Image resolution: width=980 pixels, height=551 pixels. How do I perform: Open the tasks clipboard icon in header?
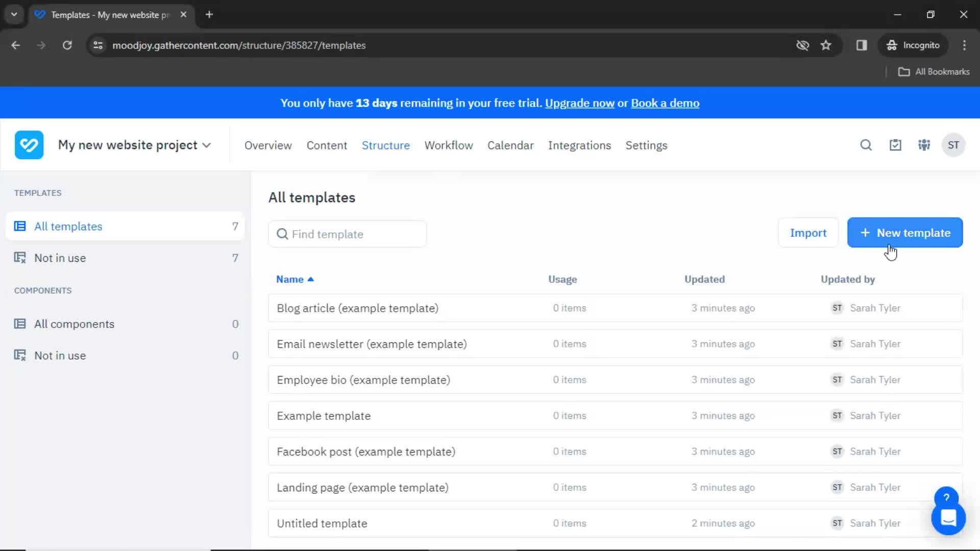895,145
